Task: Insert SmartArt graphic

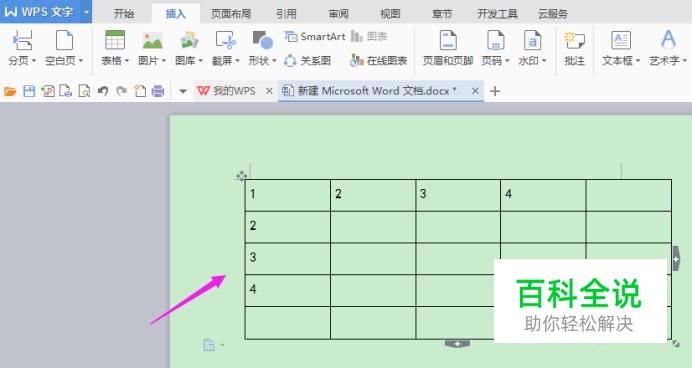Action: tap(315, 37)
